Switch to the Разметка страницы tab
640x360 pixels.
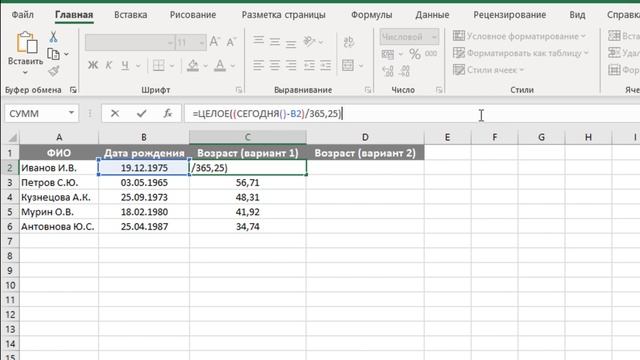[284, 15]
